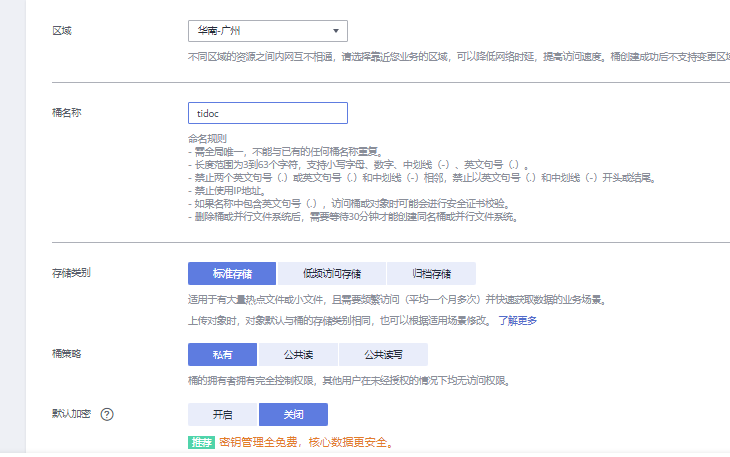Click the 区域 field label
This screenshot has width=730, height=457.
click(62, 31)
